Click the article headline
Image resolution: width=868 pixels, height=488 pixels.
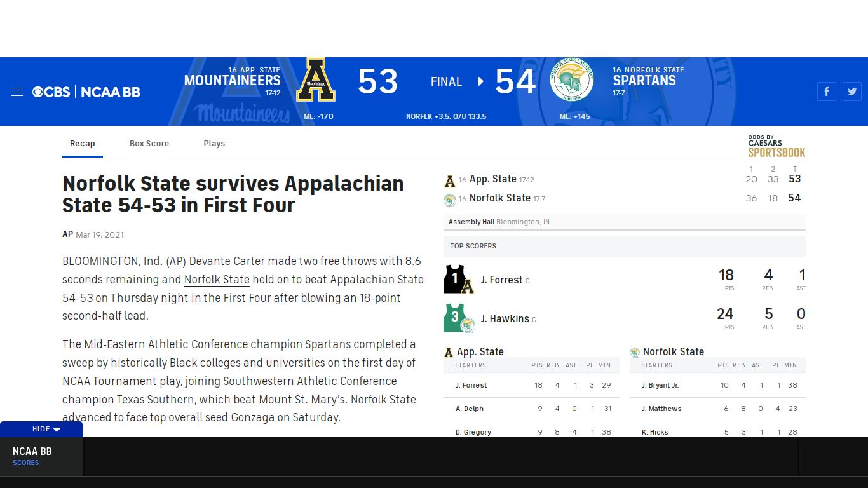coord(233,194)
